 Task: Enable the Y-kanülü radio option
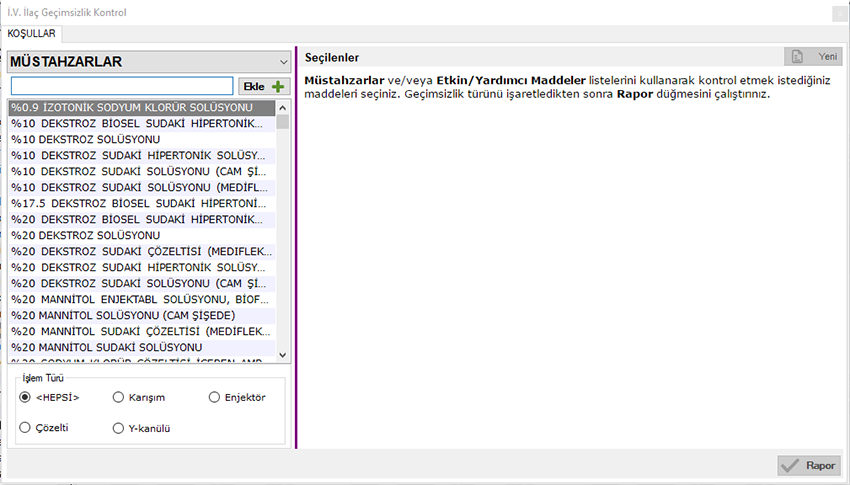click(119, 428)
